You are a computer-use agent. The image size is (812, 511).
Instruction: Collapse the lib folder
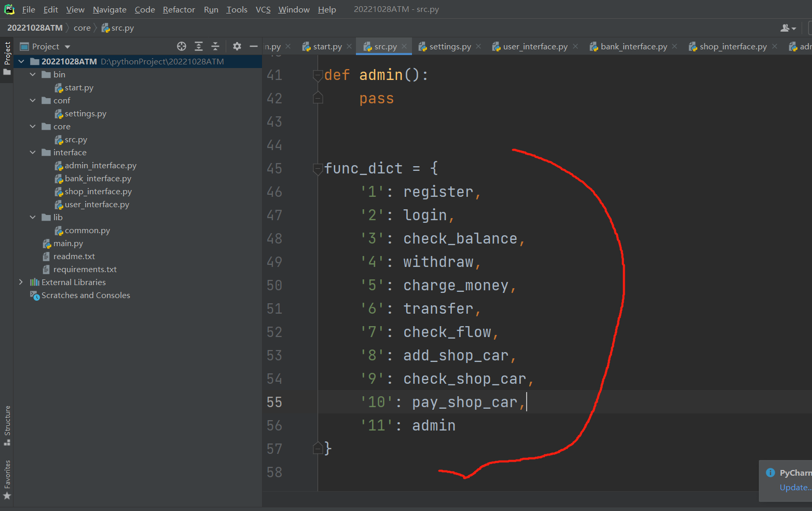click(33, 217)
